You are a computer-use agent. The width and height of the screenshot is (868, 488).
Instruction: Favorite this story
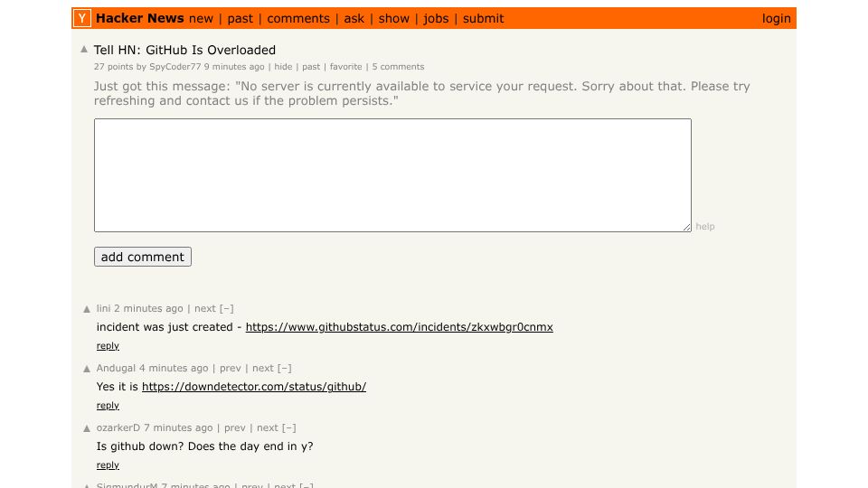pos(346,66)
